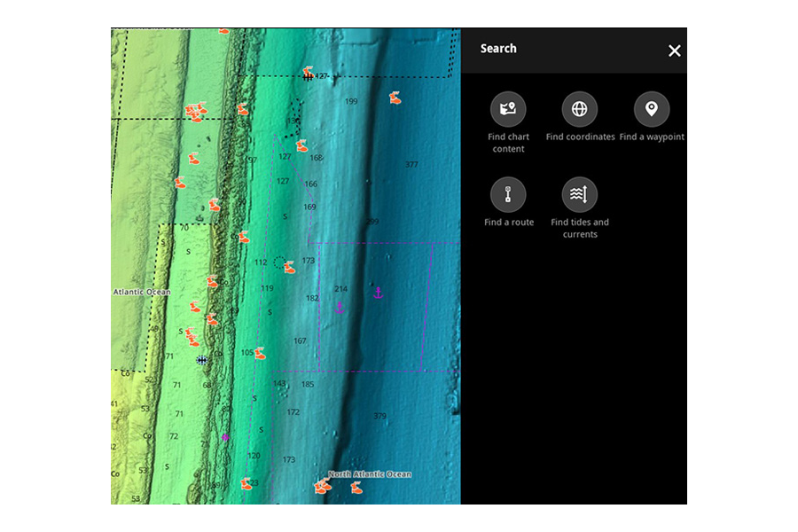Select the orange marker near depth 199
Screen dimensions: 798x532
395,98
